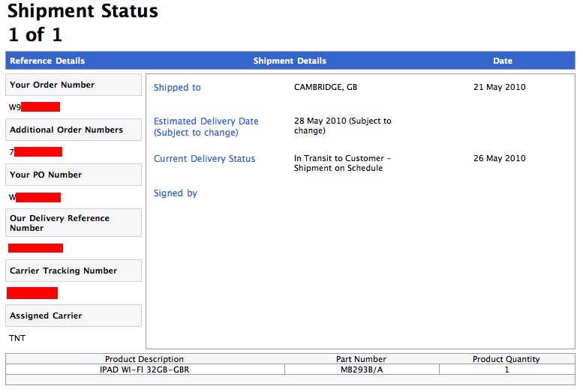Click the Shipped to link

[x=177, y=88]
